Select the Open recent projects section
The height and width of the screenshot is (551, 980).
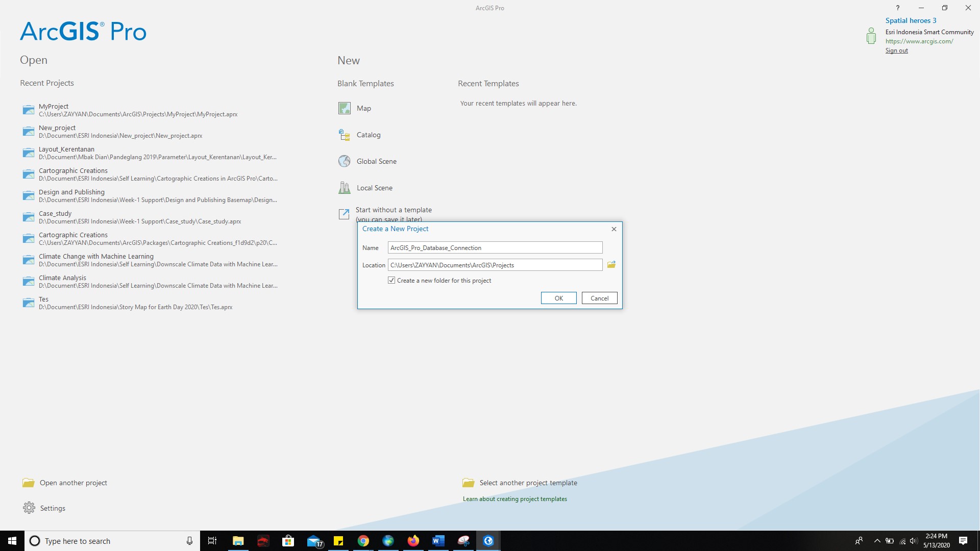[x=46, y=83]
